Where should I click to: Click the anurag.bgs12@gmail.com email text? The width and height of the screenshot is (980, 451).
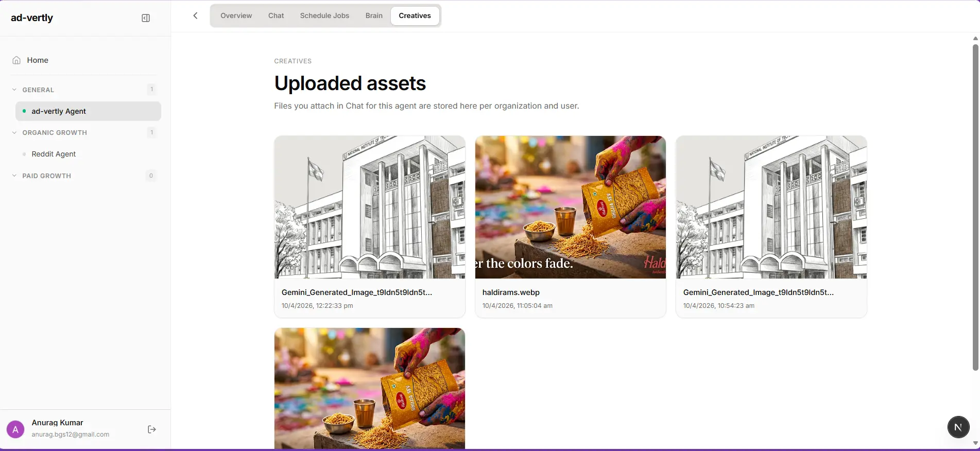pos(71,435)
